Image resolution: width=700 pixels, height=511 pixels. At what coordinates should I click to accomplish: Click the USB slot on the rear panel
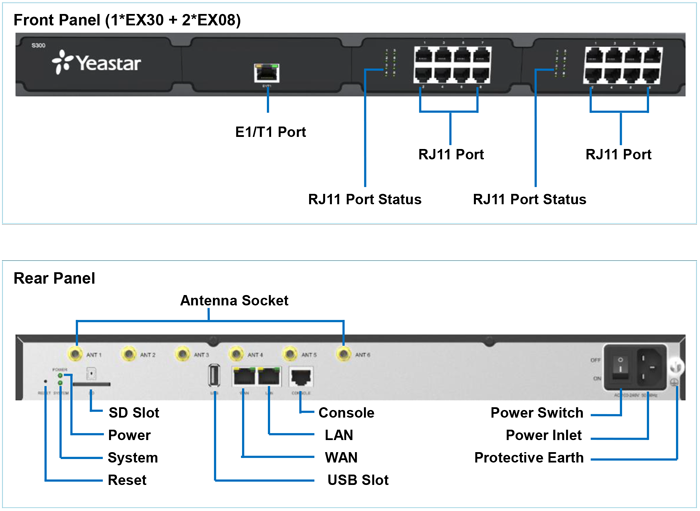pyautogui.click(x=214, y=376)
